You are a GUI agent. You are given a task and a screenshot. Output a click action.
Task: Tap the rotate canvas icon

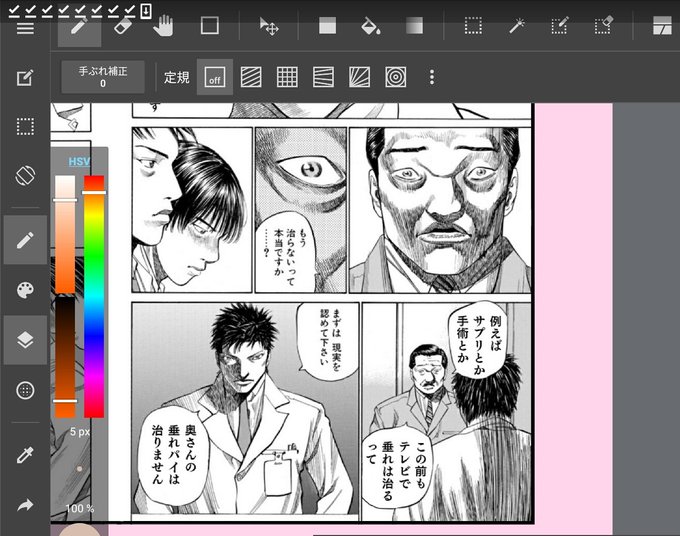click(x=25, y=176)
